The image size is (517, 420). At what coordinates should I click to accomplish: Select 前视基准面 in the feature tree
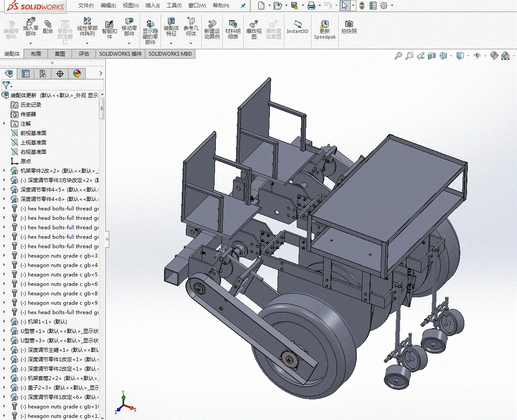click(33, 133)
